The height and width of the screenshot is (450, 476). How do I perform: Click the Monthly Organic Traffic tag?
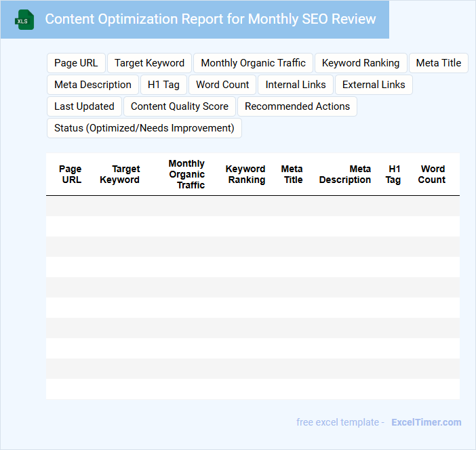click(253, 63)
